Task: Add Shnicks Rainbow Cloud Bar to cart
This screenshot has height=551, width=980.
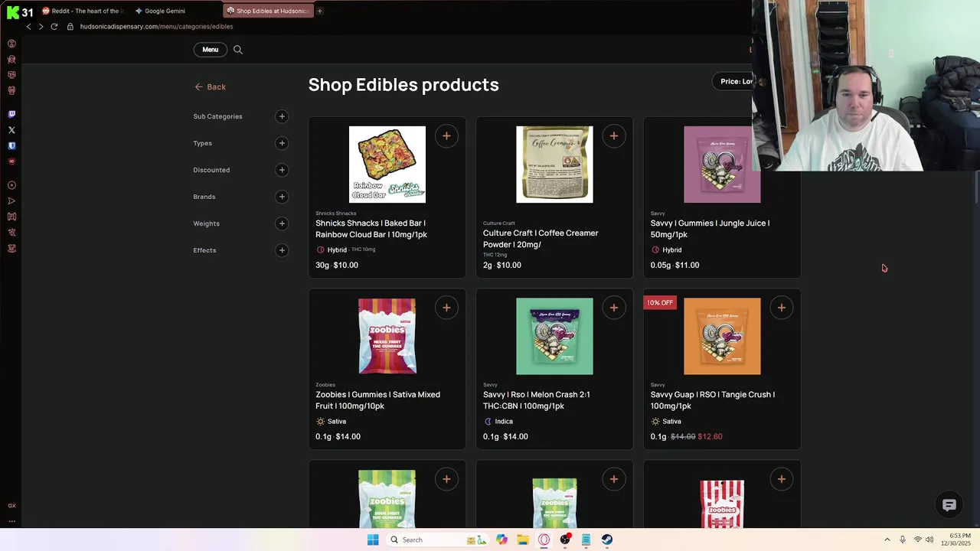Action: (x=446, y=136)
